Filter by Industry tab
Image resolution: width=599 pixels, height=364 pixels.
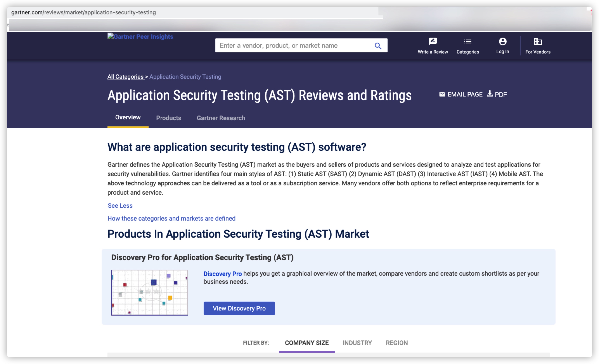tap(357, 343)
